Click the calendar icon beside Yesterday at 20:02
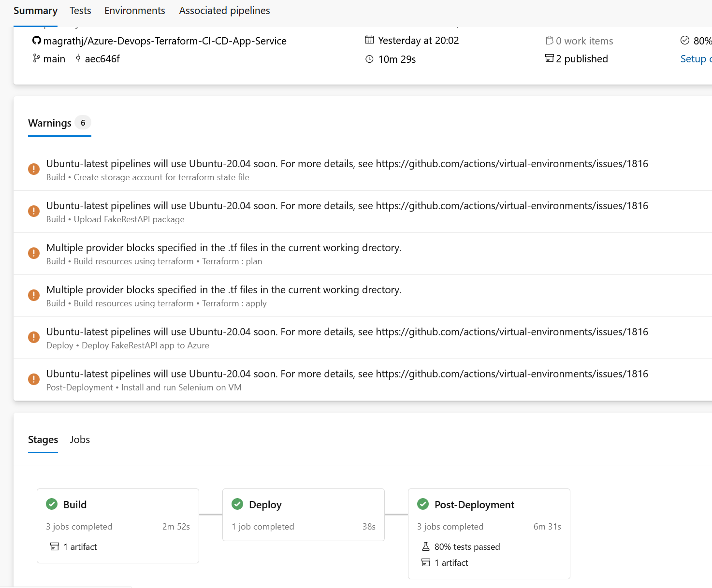This screenshot has width=712, height=588. [x=369, y=40]
